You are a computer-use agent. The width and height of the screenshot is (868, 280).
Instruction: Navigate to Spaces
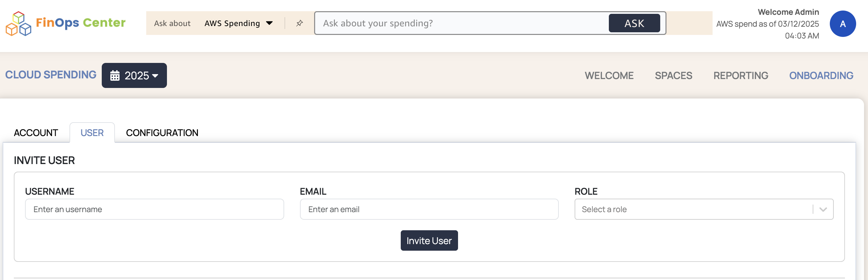[673, 75]
